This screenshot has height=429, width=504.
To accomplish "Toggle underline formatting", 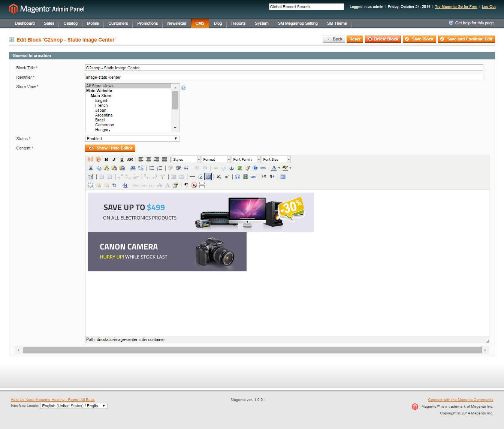I will click(122, 160).
